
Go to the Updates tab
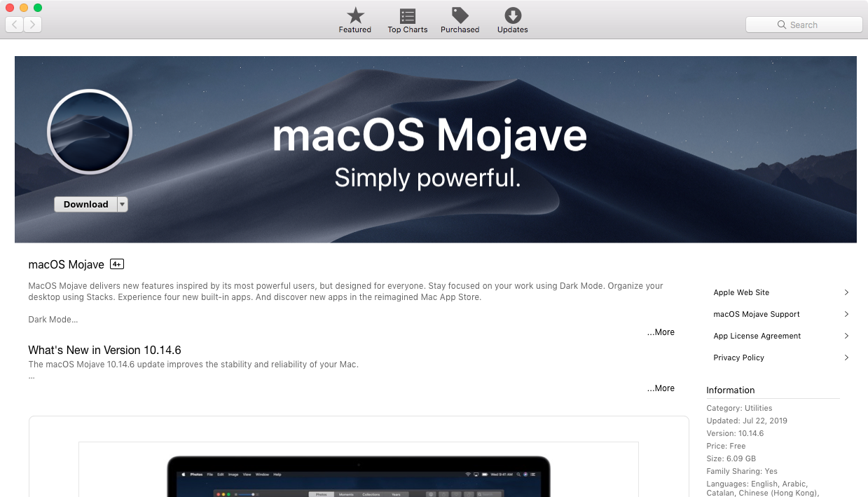pyautogui.click(x=513, y=20)
